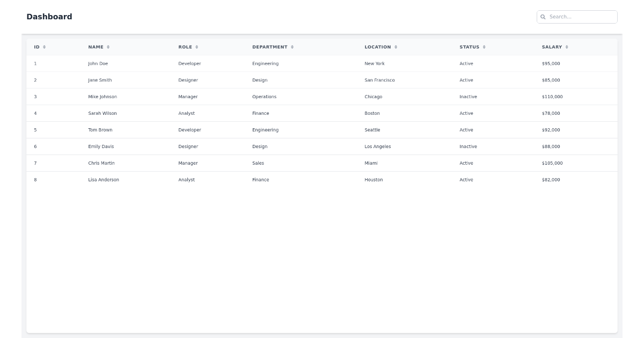Click the ROLE column sort arrows
Viewport: 644px width, 338px height.
196,47
